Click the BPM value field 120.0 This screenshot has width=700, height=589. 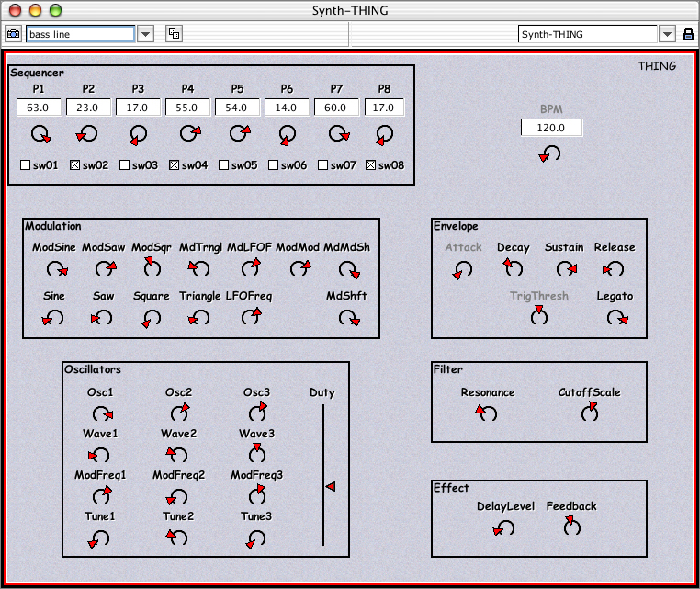[x=551, y=128]
